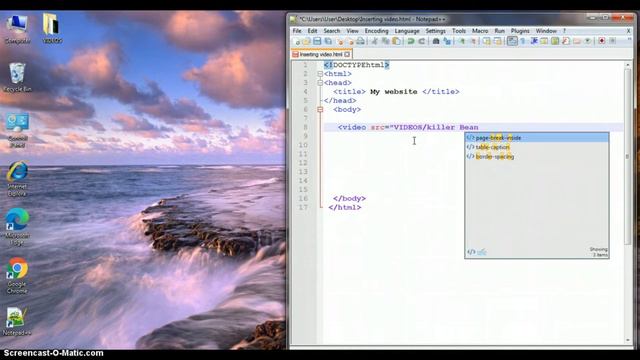Click the Folder as Workspace toolbar icon
The image size is (640, 360).
pyautogui.click(x=577, y=41)
